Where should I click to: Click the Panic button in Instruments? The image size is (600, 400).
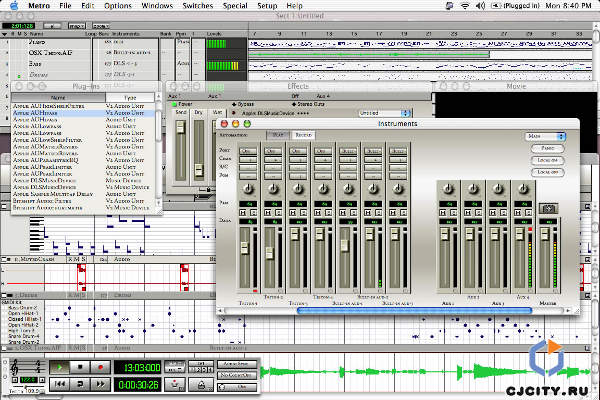click(x=548, y=148)
